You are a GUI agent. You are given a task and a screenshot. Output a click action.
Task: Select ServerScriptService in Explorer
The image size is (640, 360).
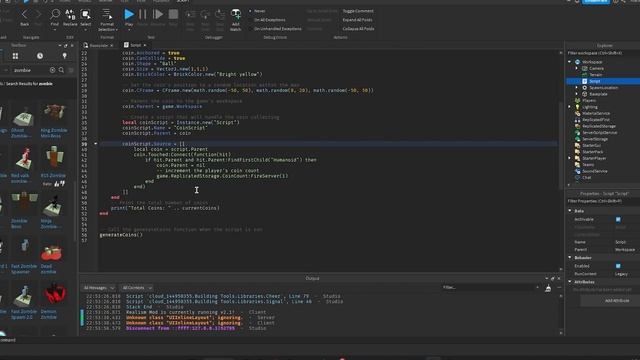pos(600,133)
